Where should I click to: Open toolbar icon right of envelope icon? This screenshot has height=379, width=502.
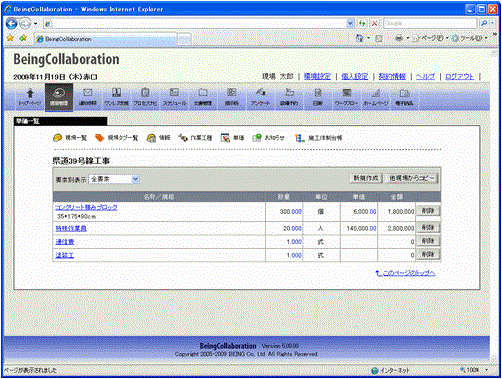[116, 97]
